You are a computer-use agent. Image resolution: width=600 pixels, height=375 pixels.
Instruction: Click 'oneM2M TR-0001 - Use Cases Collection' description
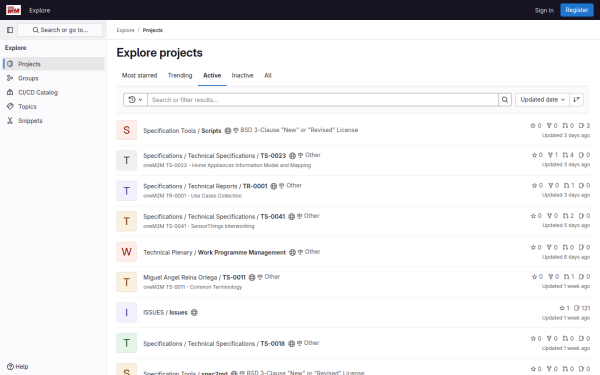point(192,196)
